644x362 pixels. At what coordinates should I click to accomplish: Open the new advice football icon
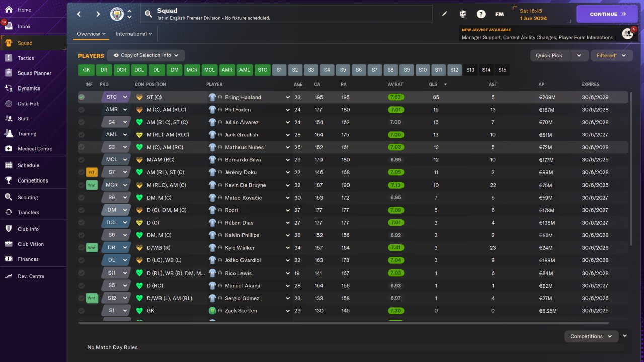627,34
